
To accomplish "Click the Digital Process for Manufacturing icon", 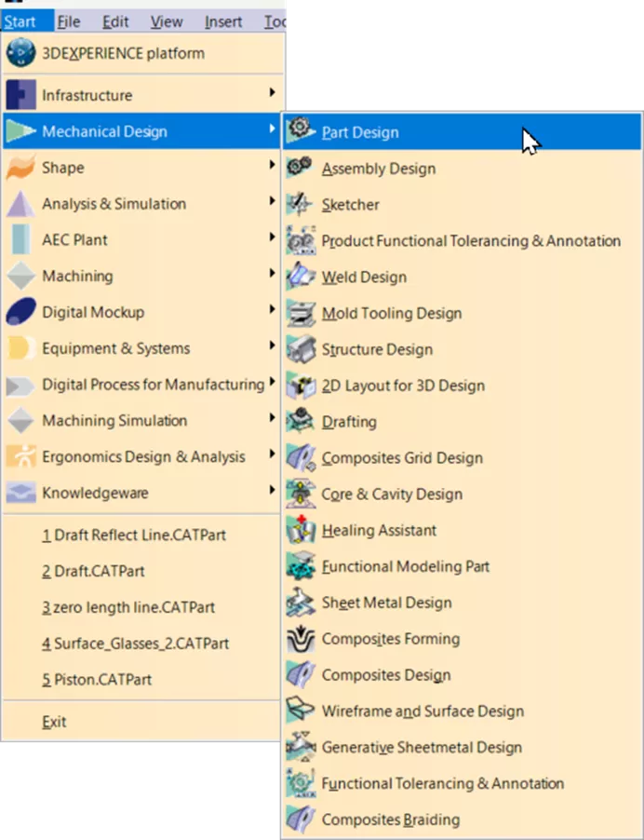I will pyautogui.click(x=20, y=385).
